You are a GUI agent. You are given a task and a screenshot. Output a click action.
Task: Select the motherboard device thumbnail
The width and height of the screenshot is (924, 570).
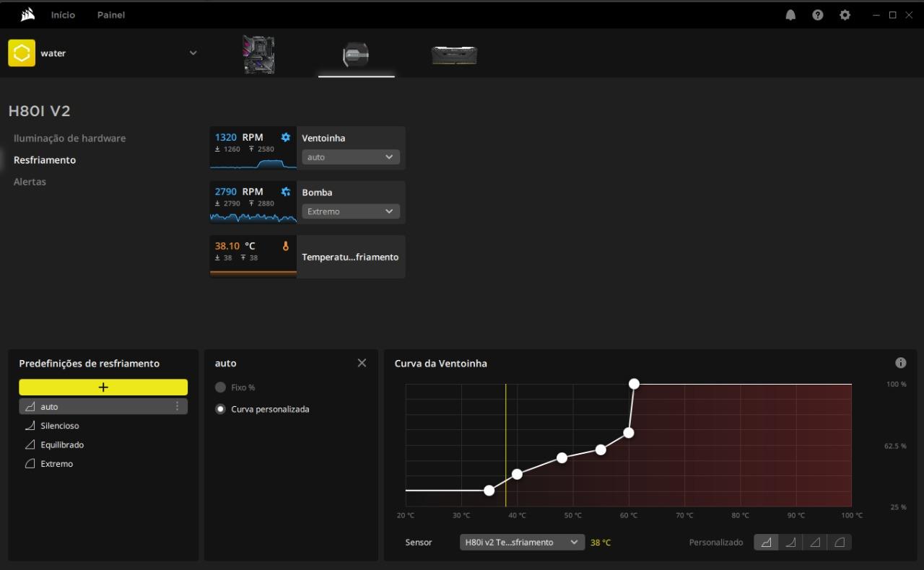(x=258, y=54)
